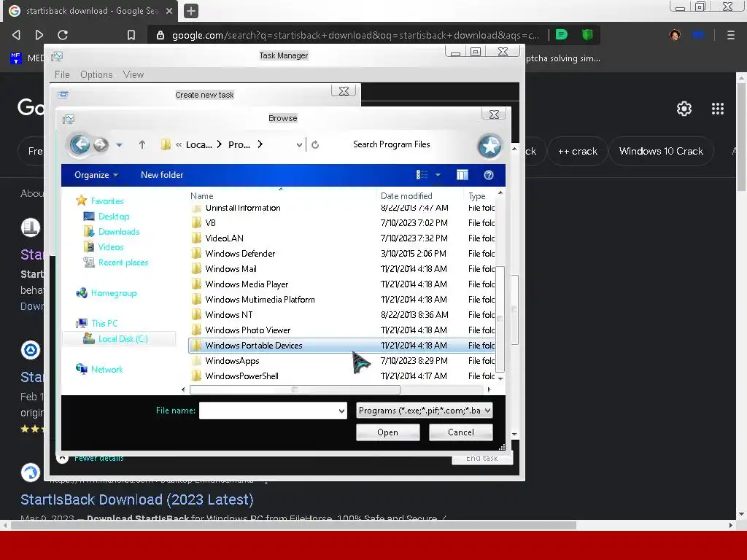Open the Google apps grid
Screen dimensions: 747x560
[718, 109]
